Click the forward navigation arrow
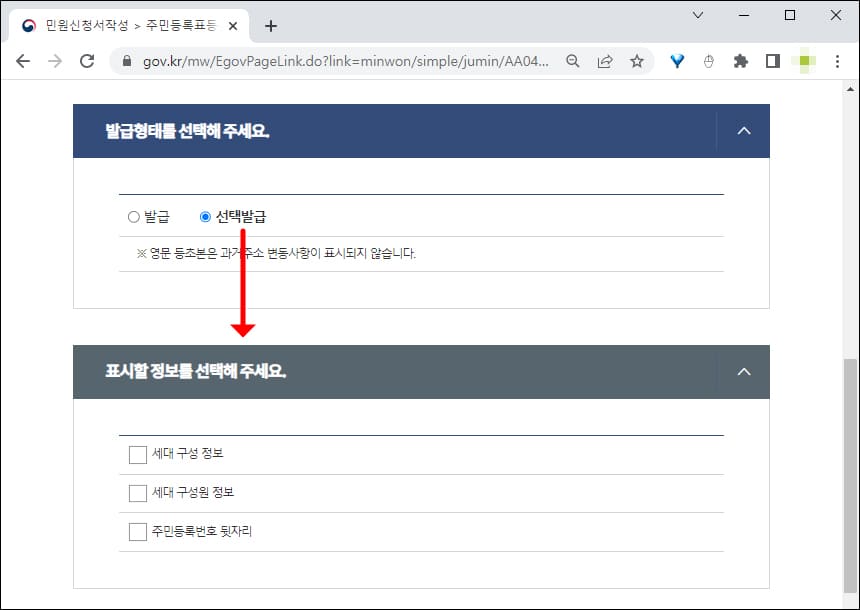Screen dimensions: 860x610 pos(56,61)
